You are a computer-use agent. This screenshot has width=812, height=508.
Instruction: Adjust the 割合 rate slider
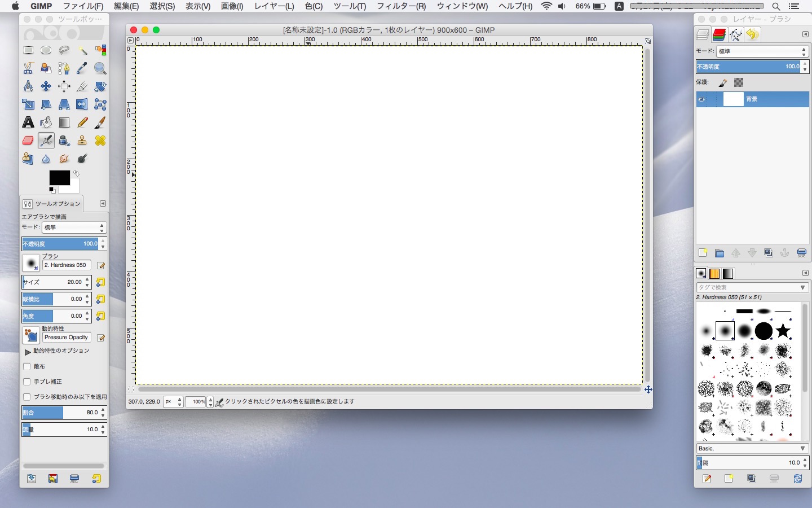coord(60,413)
